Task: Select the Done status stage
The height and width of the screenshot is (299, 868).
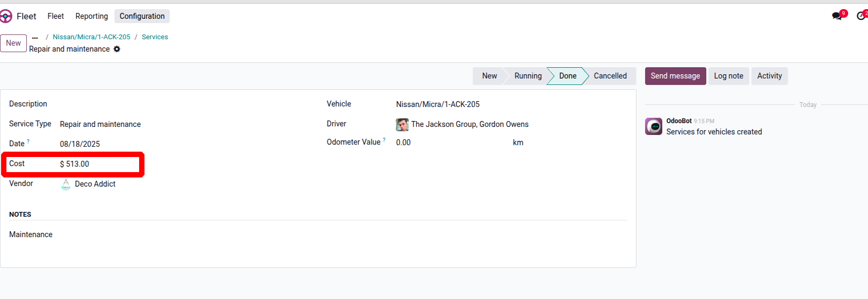Action: 567,76
